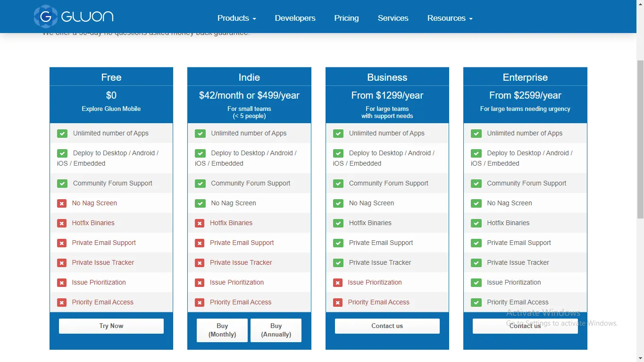Click the '$42/month or $499/year' price
The height and width of the screenshot is (362, 644).
pyautogui.click(x=249, y=95)
